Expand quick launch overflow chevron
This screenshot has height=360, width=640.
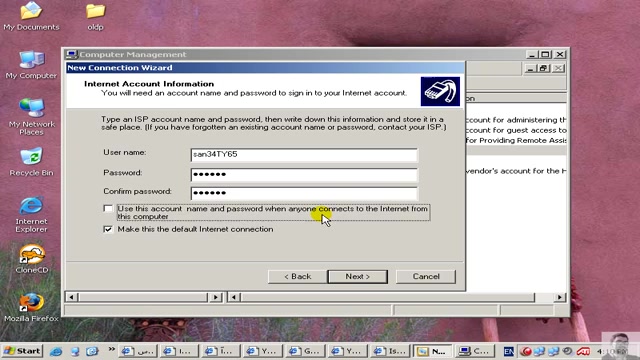point(111,349)
